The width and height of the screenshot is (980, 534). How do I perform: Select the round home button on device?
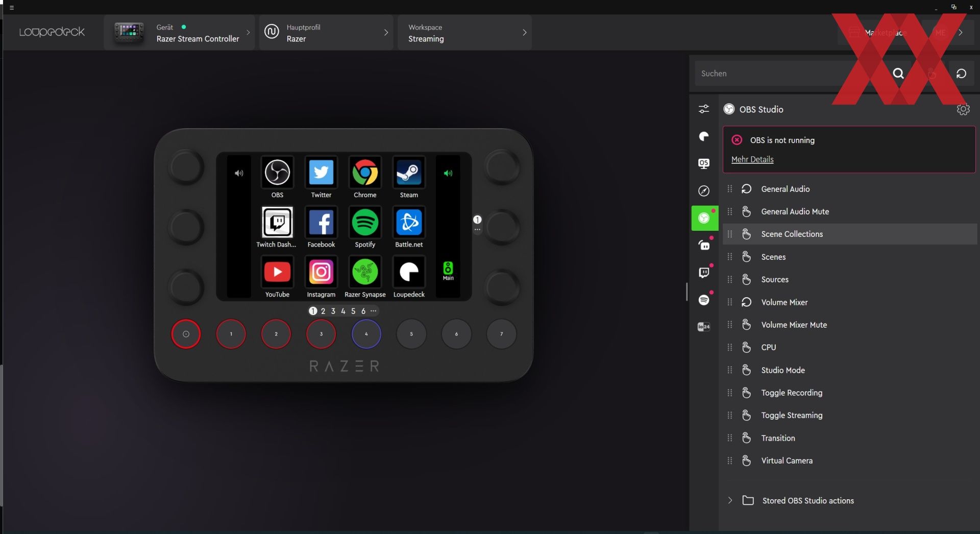click(186, 334)
